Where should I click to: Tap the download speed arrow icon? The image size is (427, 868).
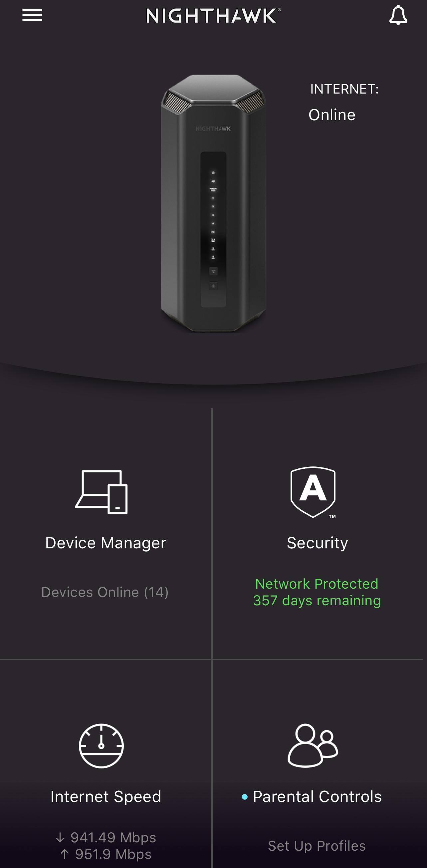pos(60,838)
